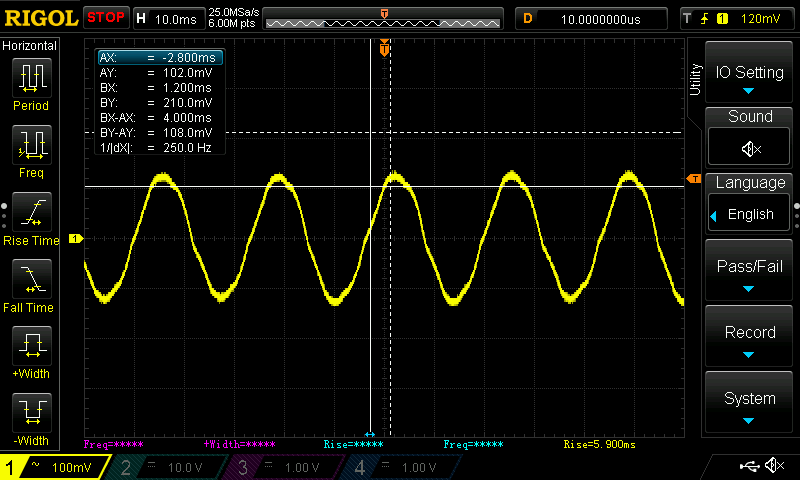Click the H 10.0ms timebase readout

coord(166,18)
